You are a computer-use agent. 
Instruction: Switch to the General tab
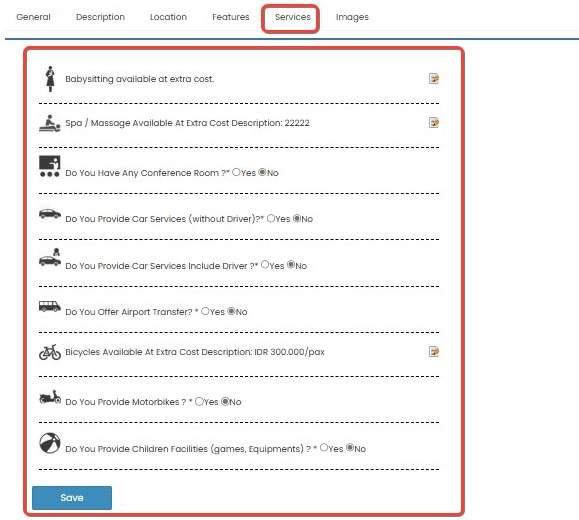(x=33, y=17)
